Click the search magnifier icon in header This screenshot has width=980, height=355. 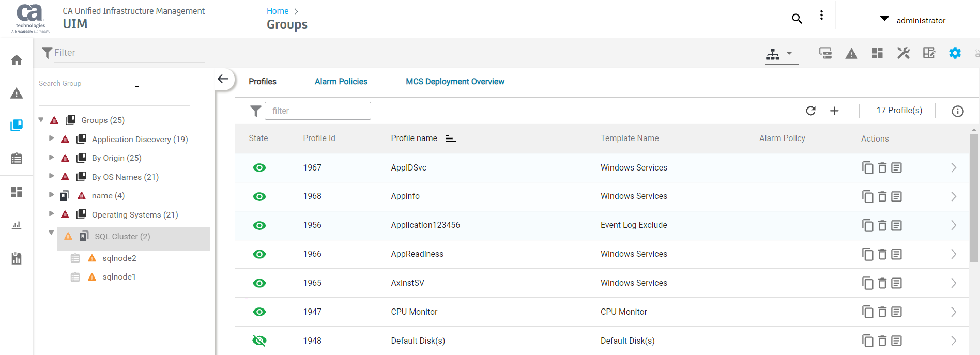797,19
